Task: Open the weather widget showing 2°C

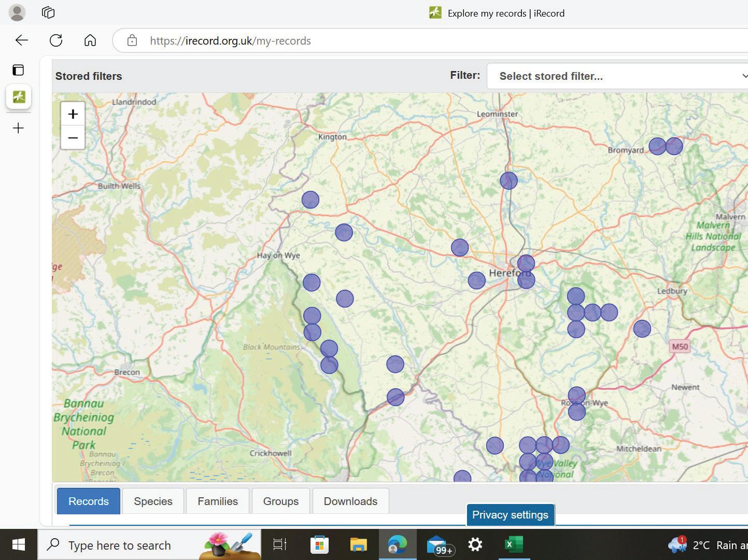Action: (x=708, y=544)
